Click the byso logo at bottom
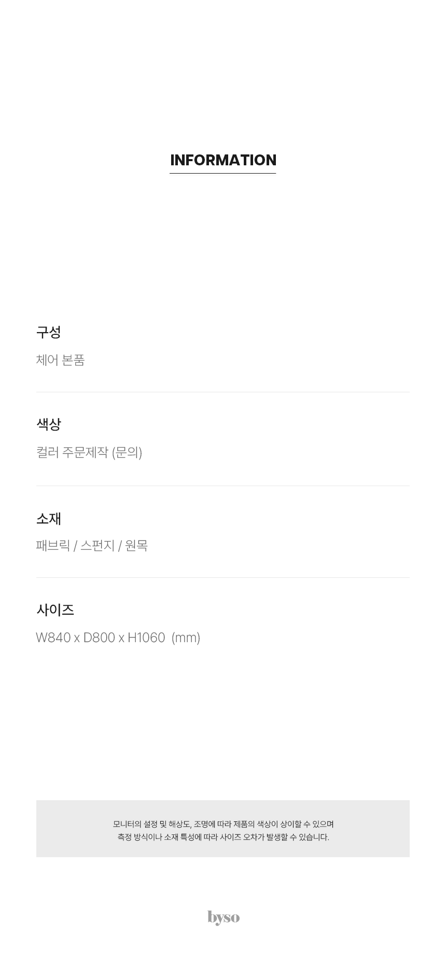This screenshot has width=446, height=980. pyautogui.click(x=224, y=918)
